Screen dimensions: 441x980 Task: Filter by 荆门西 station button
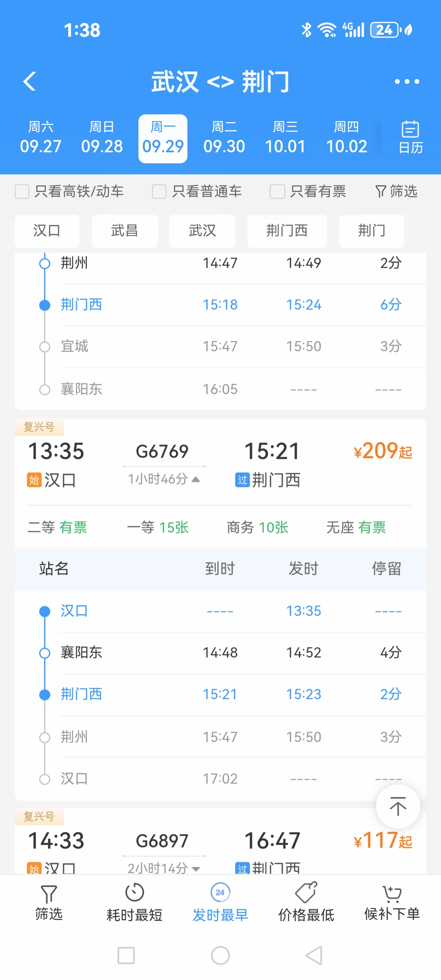coord(287,231)
